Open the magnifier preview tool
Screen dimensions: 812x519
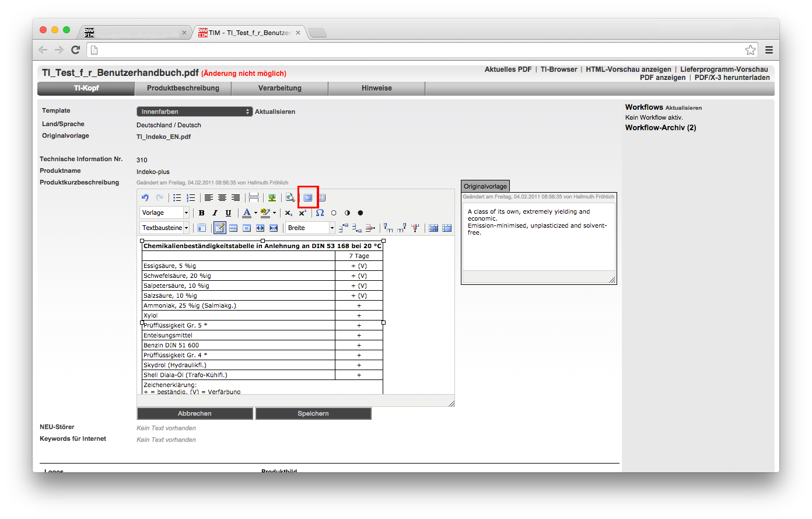coord(290,198)
